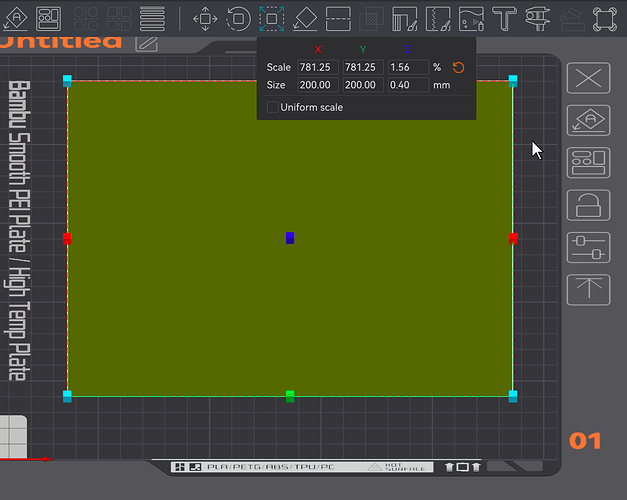Activate the Scale tool icon
Screen dimensions: 627x500
pyautogui.click(x=272, y=19)
